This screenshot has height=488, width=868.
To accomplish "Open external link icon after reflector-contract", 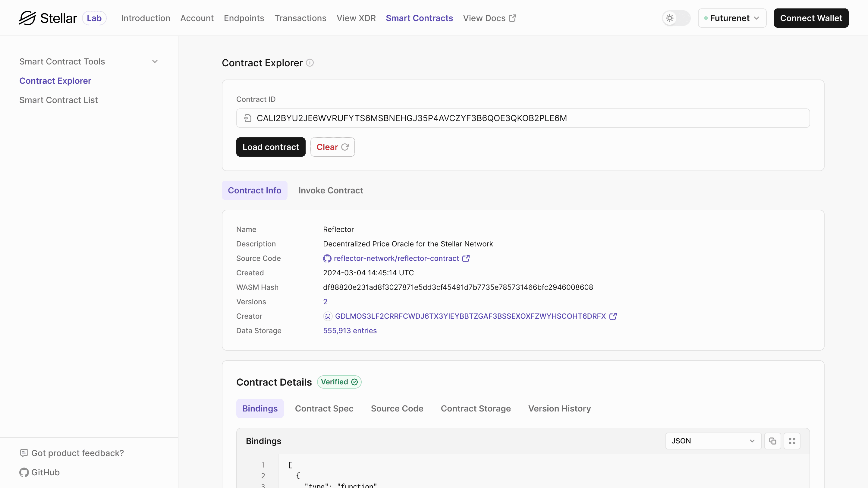I will [x=466, y=258].
